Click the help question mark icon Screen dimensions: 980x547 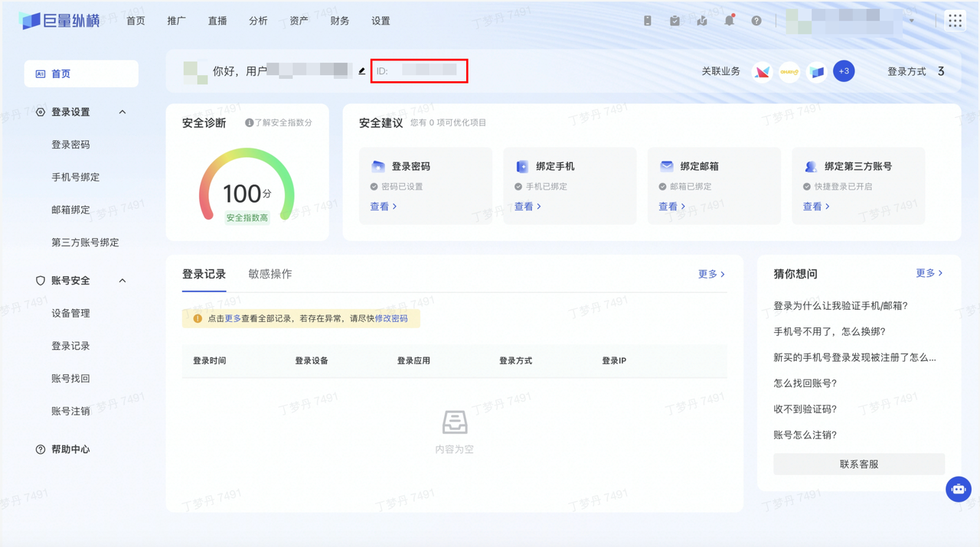pos(756,21)
